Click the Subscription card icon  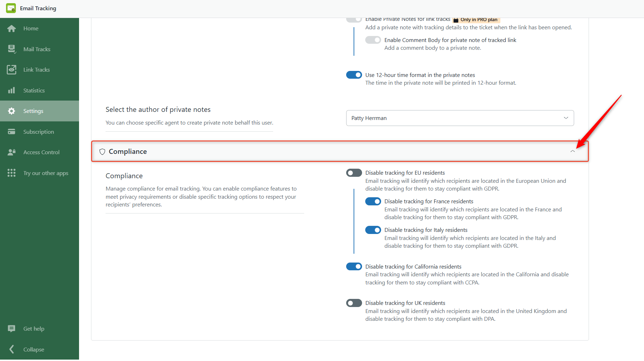coord(12,132)
